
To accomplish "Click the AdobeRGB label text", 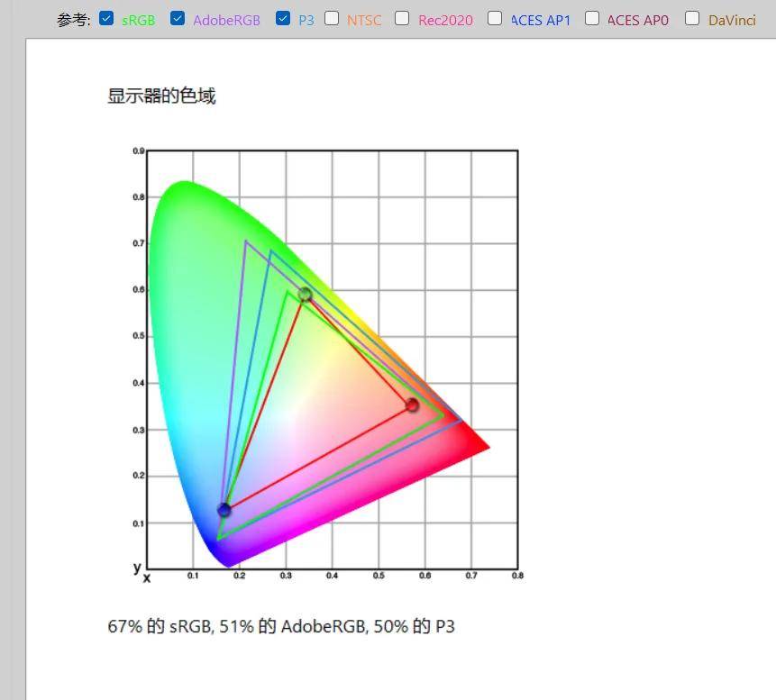I will (x=226, y=21).
